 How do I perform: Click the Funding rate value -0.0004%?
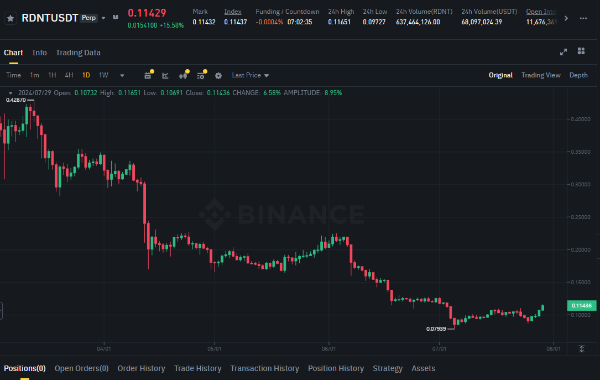coord(269,22)
